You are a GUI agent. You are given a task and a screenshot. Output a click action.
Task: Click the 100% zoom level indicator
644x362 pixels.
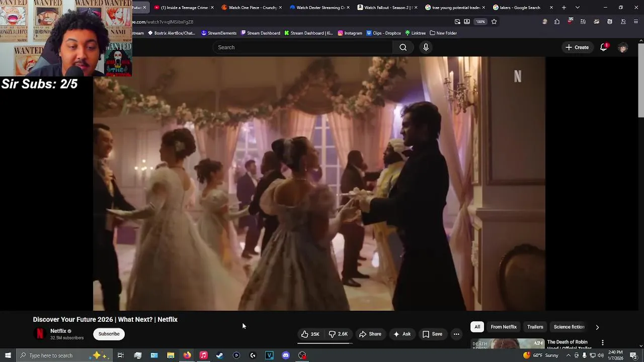[x=480, y=22]
